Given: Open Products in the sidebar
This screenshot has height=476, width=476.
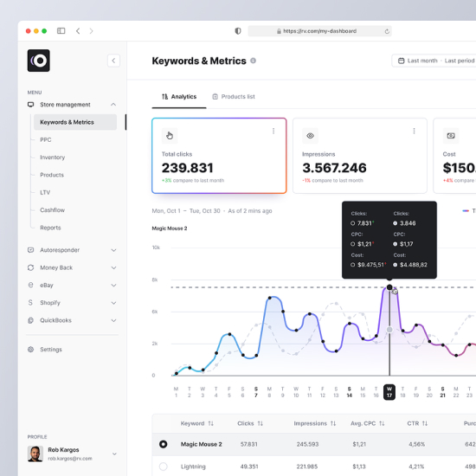Looking at the screenshot, I should pyautogui.click(x=52, y=175).
